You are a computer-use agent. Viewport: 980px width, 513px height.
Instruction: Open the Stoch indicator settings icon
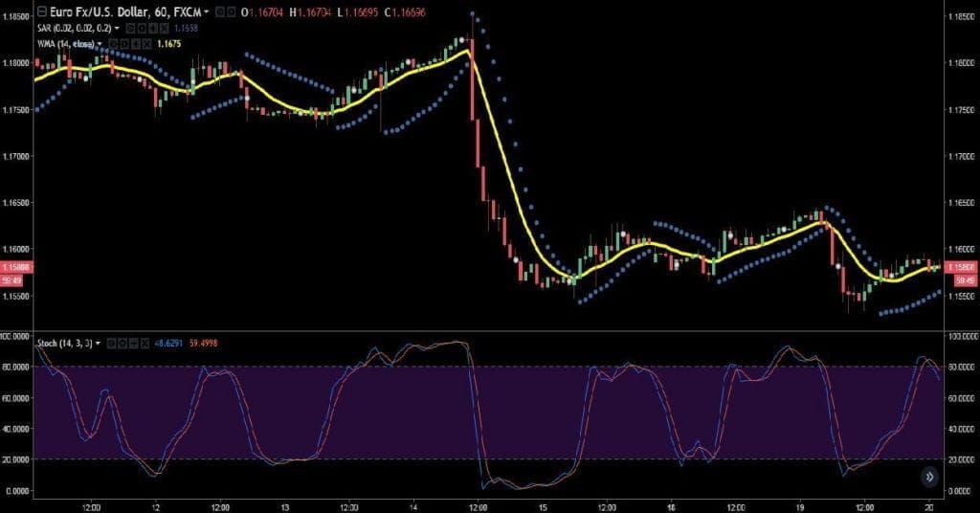(122, 343)
